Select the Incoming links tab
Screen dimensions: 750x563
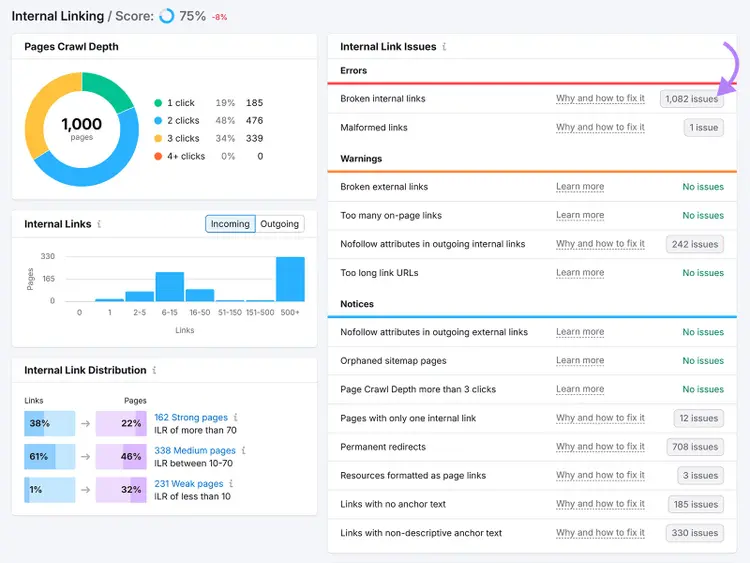(230, 224)
